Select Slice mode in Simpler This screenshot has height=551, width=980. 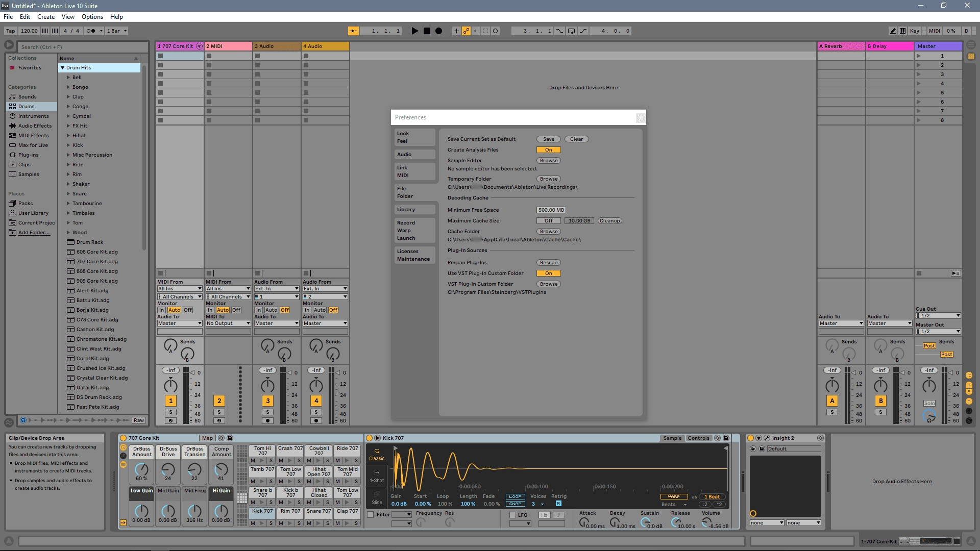(377, 498)
